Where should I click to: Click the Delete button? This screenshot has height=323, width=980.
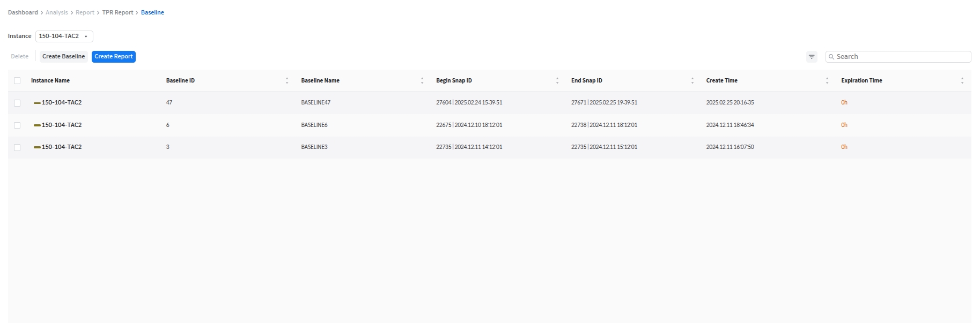(20, 57)
